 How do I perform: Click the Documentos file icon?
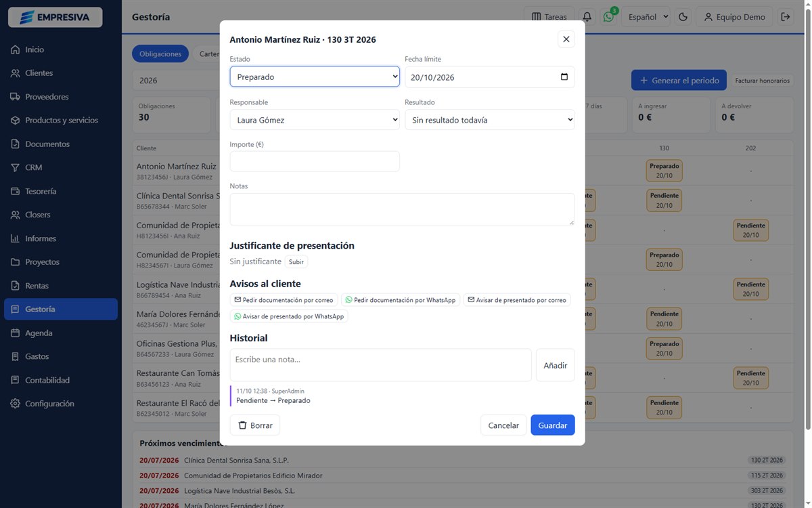pos(15,144)
